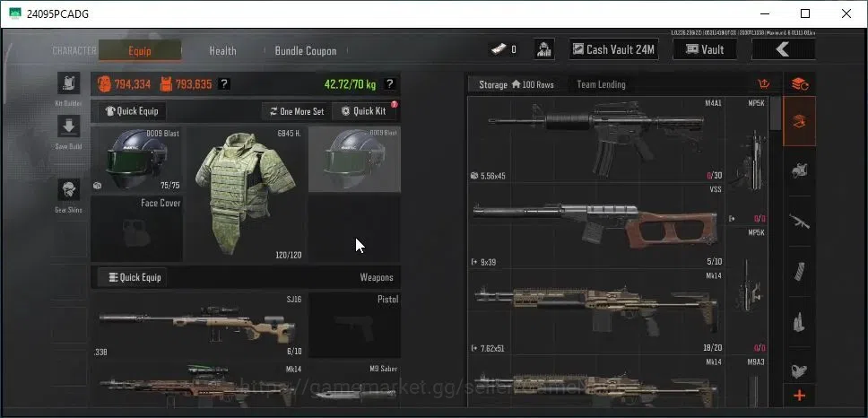The image size is (868, 418).
Task: Switch to the Health tab
Action: click(x=222, y=50)
